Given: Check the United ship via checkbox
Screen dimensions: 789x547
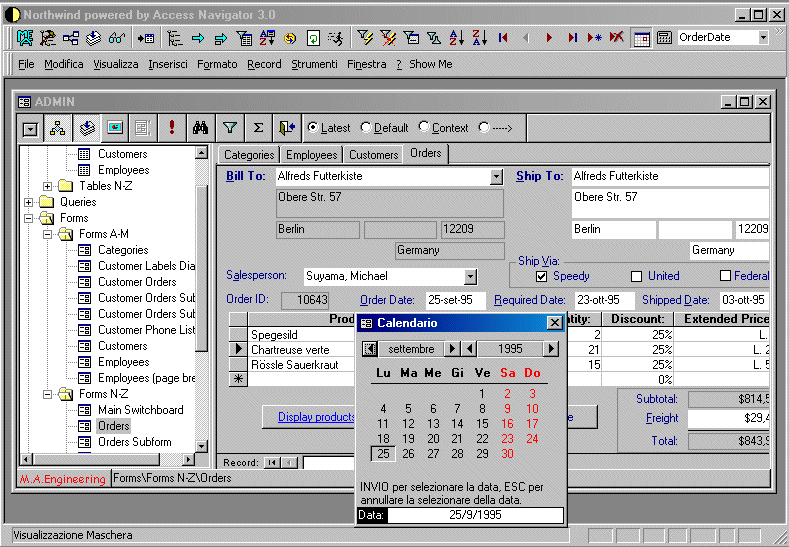Looking at the screenshot, I should (x=637, y=276).
